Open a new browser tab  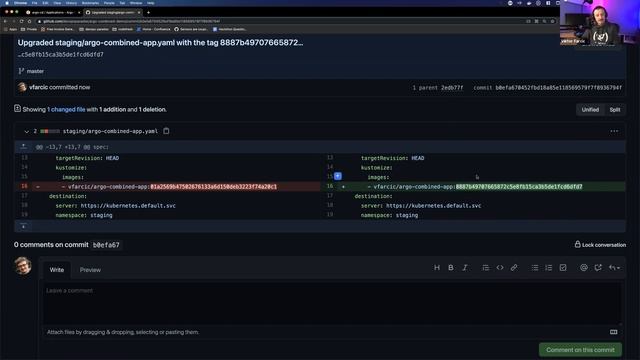point(149,12)
